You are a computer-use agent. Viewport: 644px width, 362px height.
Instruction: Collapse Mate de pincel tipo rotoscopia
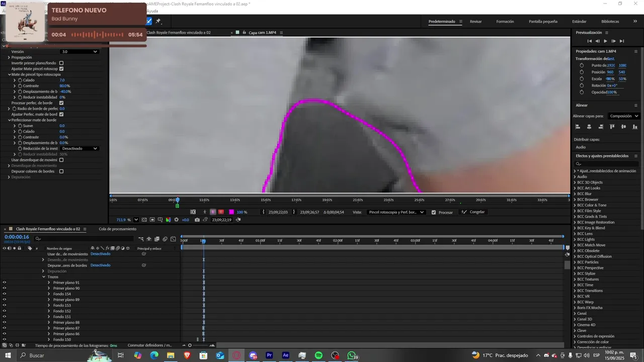pyautogui.click(x=9, y=74)
